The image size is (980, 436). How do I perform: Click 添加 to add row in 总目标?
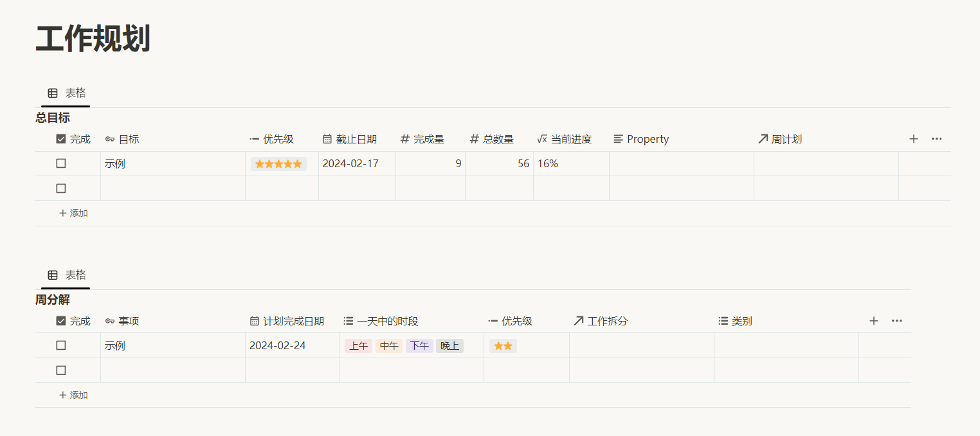click(x=73, y=213)
